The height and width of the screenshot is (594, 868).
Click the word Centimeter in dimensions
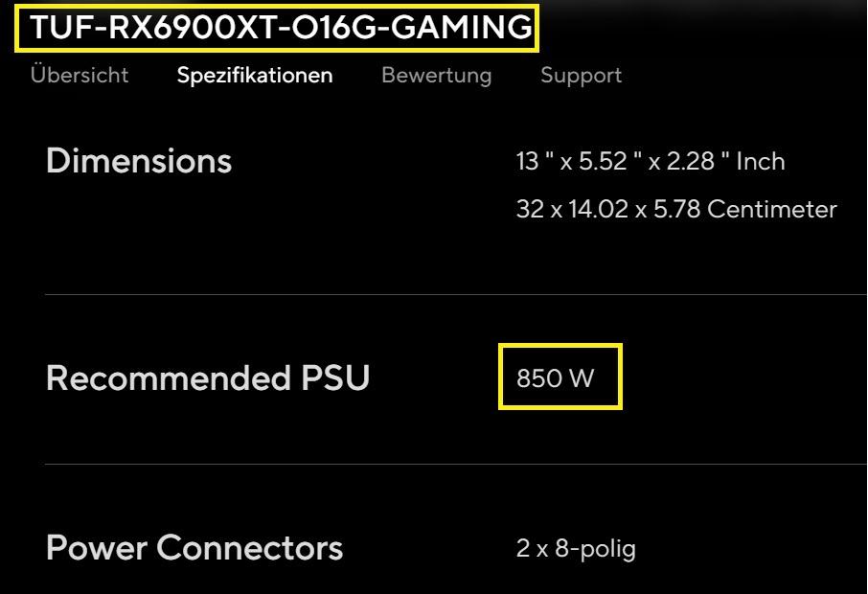(x=771, y=209)
